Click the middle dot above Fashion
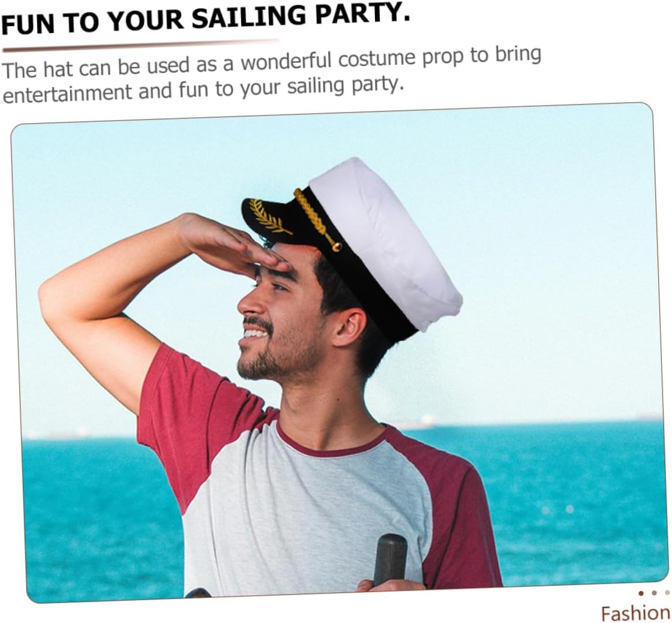Image resolution: width=672 pixels, height=623 pixels. [654, 593]
